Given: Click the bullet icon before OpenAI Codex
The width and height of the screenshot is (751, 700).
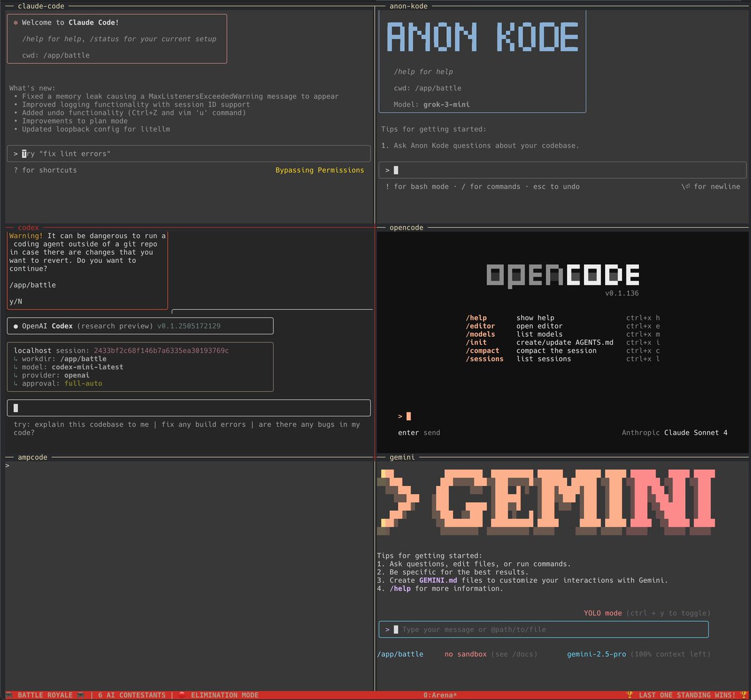Looking at the screenshot, I should click(x=16, y=326).
